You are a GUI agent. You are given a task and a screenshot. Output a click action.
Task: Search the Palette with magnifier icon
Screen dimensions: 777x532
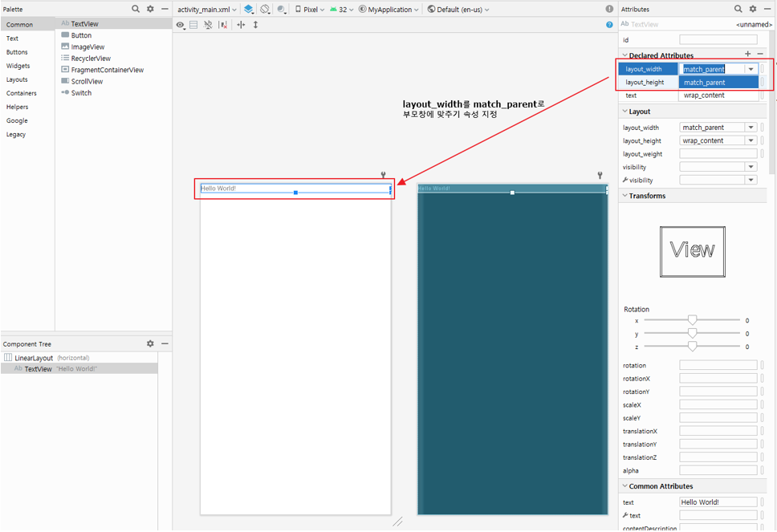136,9
